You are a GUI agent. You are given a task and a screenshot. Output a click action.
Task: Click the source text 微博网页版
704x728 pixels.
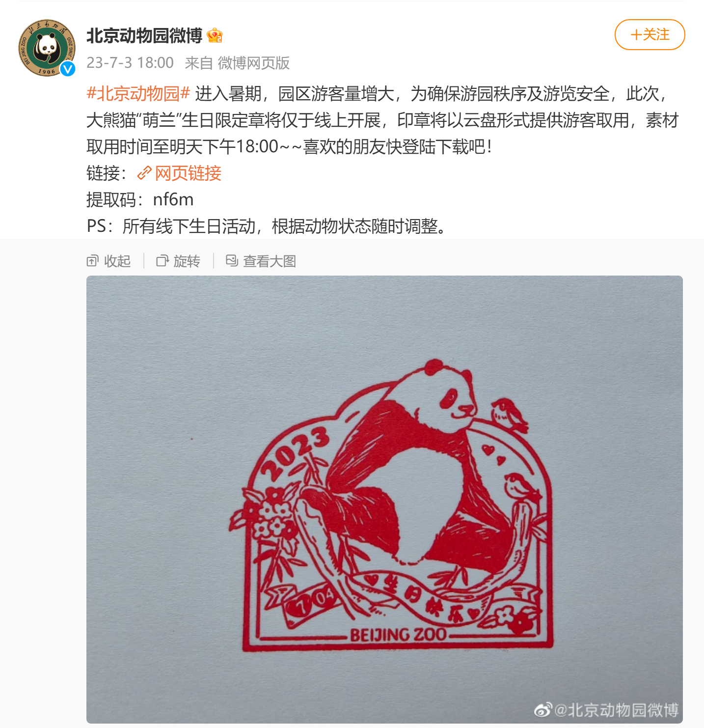254,63
